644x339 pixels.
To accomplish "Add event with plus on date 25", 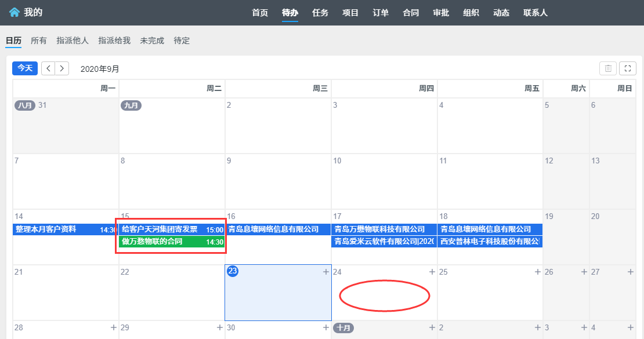I will click(x=538, y=272).
